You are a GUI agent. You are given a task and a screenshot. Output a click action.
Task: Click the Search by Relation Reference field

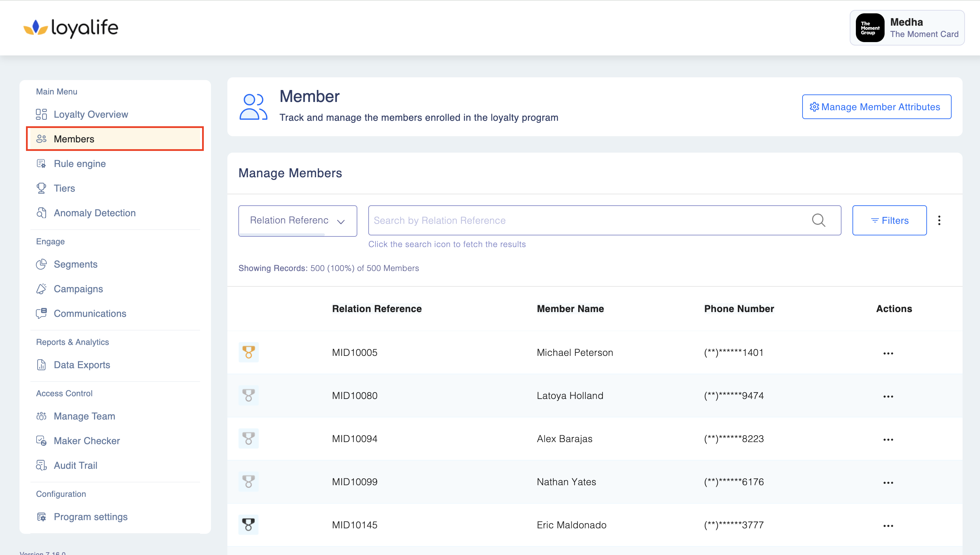coord(586,220)
